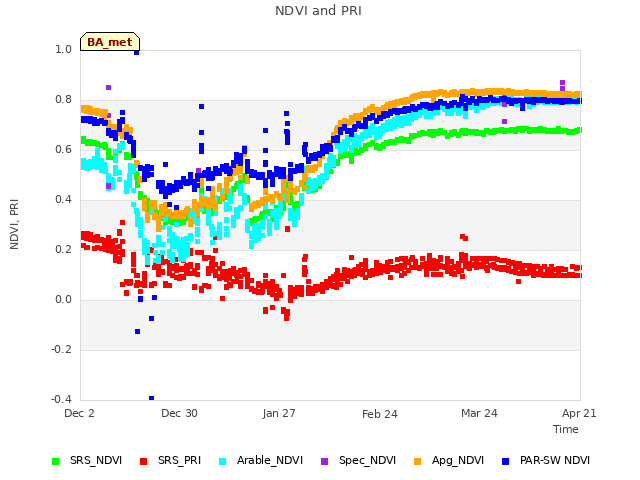The image size is (640, 480).
Task: Click the Feb 24 x-axis tick label
Action: [380, 414]
